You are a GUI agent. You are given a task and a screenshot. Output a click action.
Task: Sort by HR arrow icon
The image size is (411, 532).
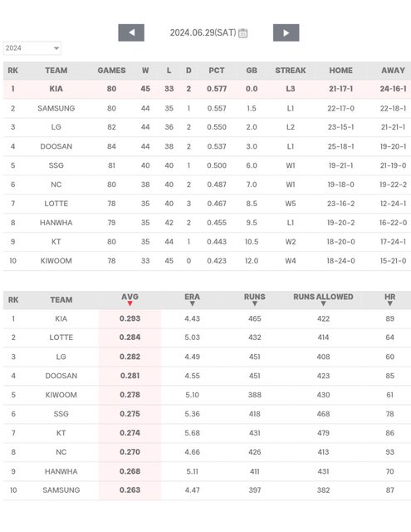tap(389, 303)
